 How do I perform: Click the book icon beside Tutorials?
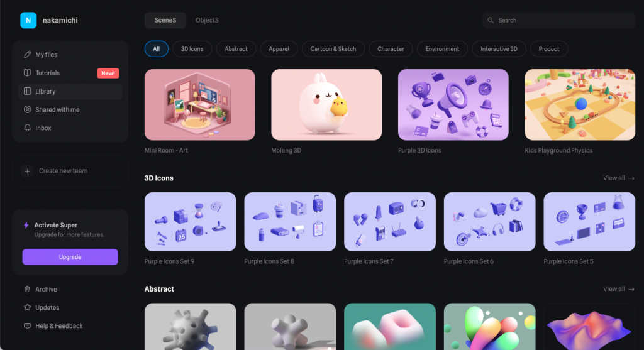pyautogui.click(x=27, y=73)
